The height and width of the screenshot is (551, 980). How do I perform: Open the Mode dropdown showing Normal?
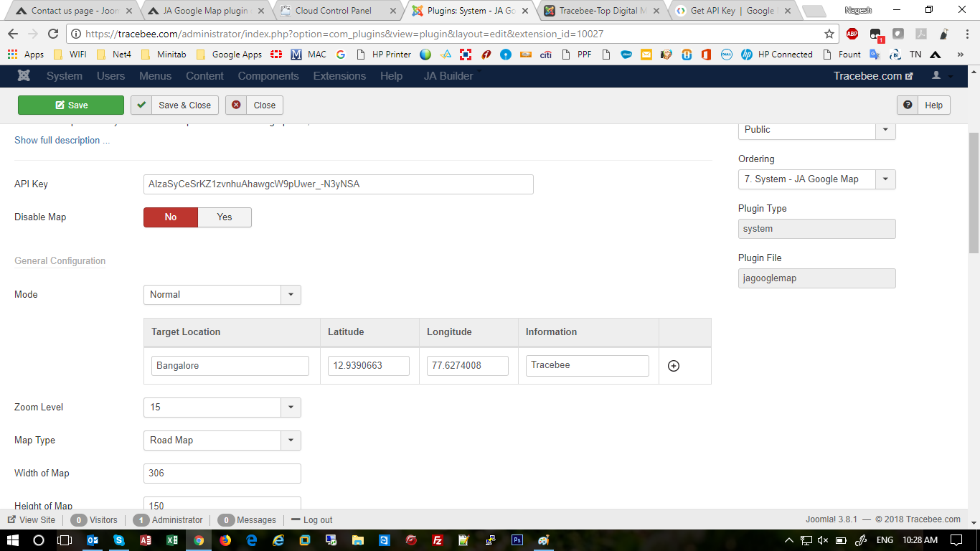point(222,295)
